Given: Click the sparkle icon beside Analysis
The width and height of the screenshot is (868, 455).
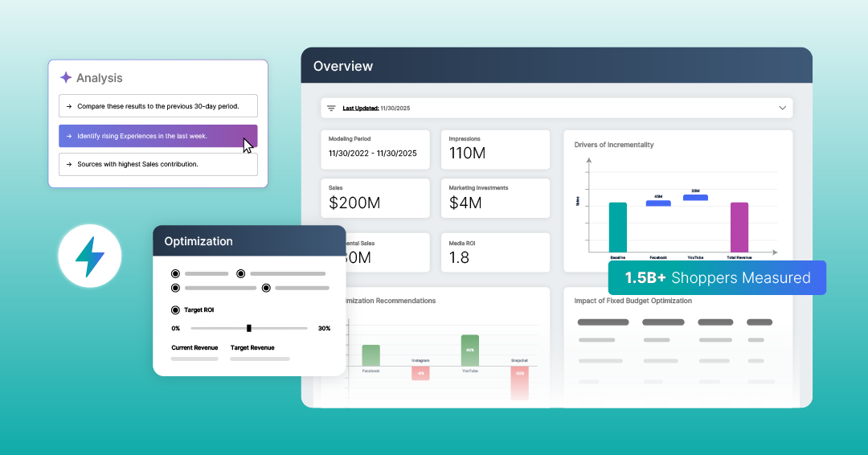Looking at the screenshot, I should pos(66,78).
